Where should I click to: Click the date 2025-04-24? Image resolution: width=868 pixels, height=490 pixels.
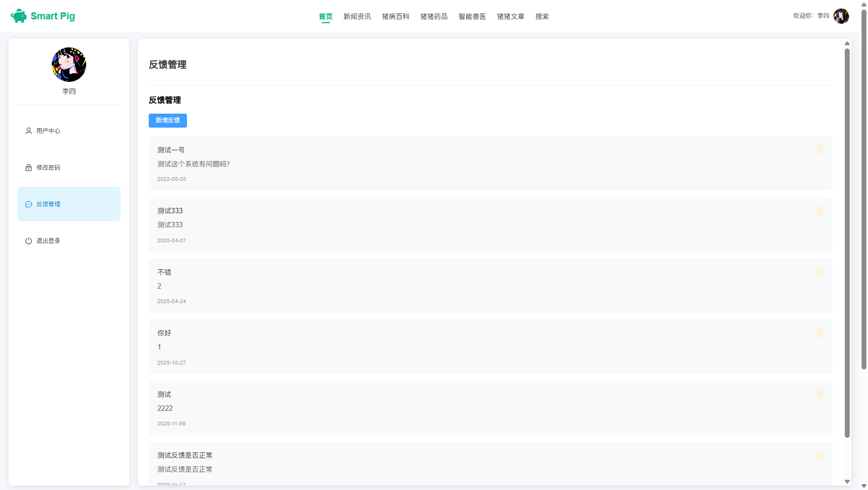pos(171,302)
